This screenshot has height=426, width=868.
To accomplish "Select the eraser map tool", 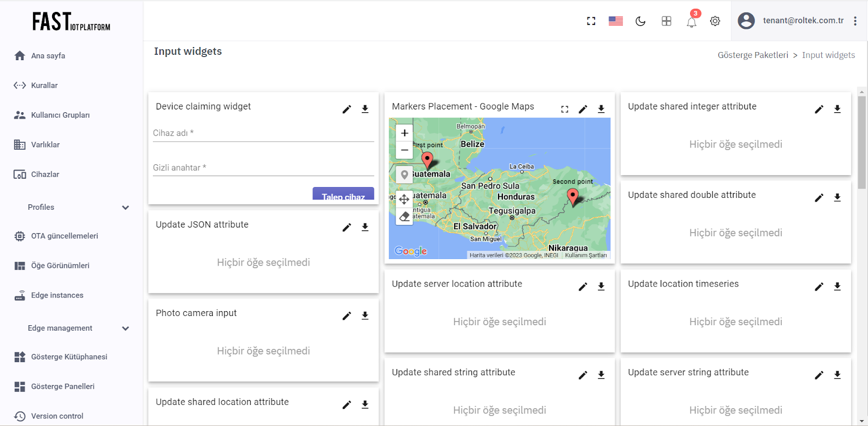I will click(x=404, y=216).
